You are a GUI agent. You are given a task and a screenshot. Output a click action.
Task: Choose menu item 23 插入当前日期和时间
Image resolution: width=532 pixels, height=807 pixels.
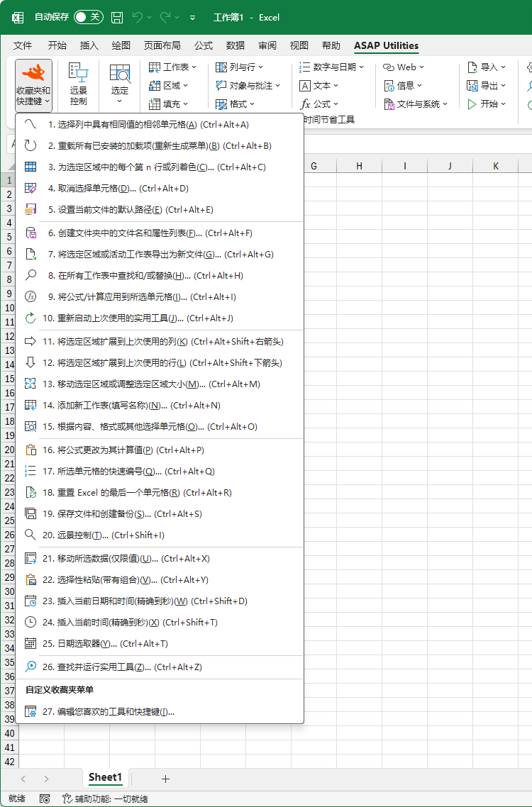pyautogui.click(x=160, y=601)
